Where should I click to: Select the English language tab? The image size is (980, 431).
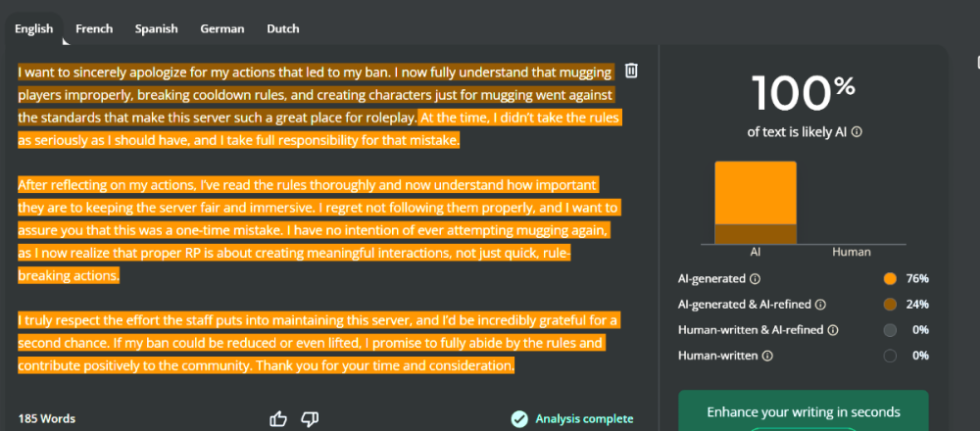click(33, 29)
